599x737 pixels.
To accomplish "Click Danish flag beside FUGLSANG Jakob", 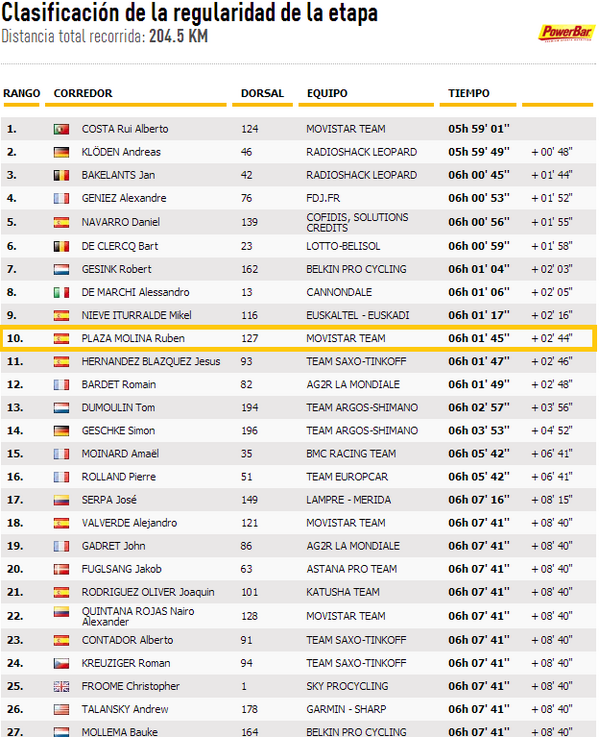I will point(61,569).
